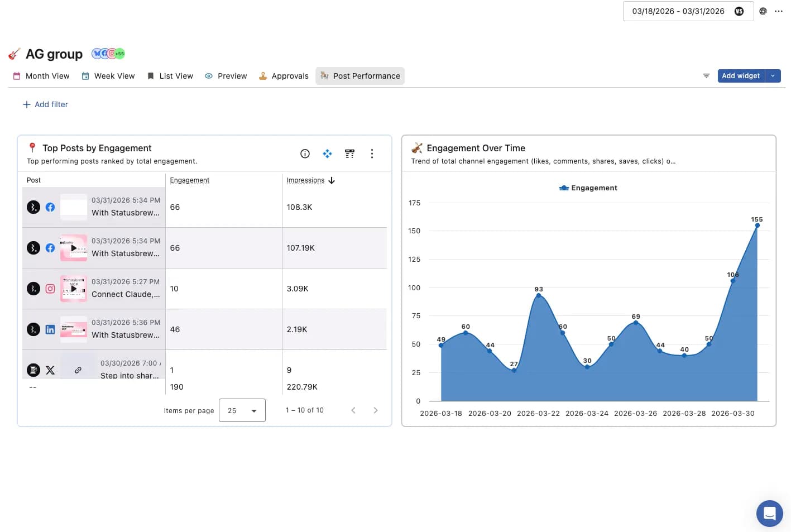Click the globe icon in top bar
Screen dimensions: 791x532
coord(763,11)
